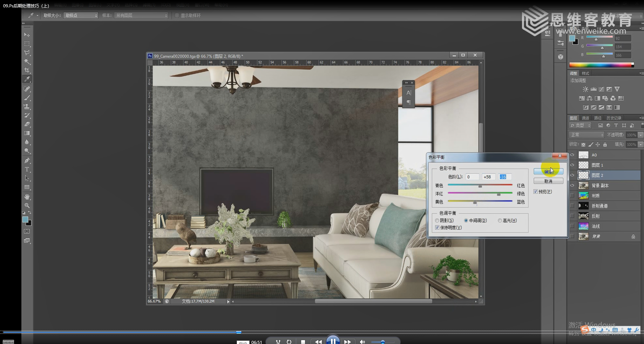The image size is (644, 344).
Task: Show the 材质 layer
Action: click(x=572, y=196)
